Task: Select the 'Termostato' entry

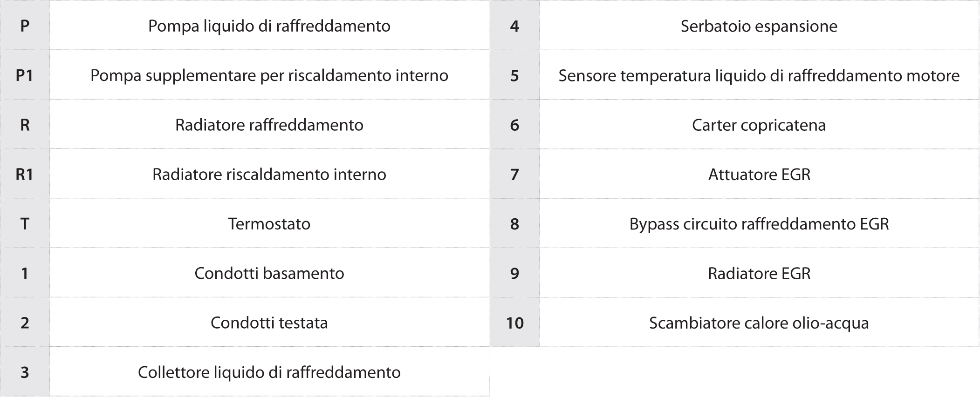Action: click(x=269, y=223)
